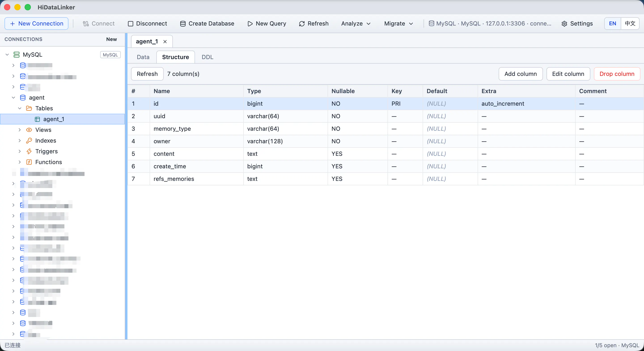Switch to the Data tab
This screenshot has width=644, height=351.
click(x=143, y=57)
